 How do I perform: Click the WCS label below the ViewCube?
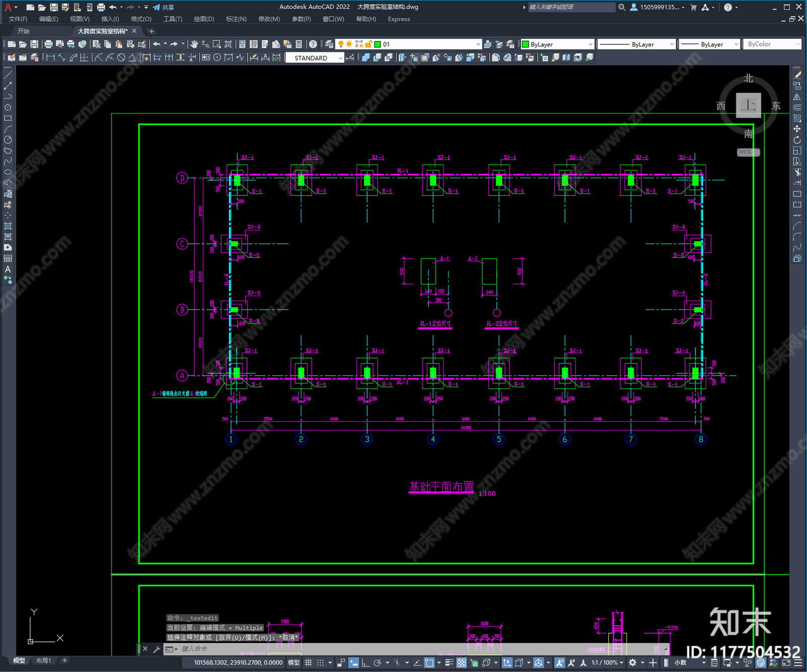(x=748, y=152)
